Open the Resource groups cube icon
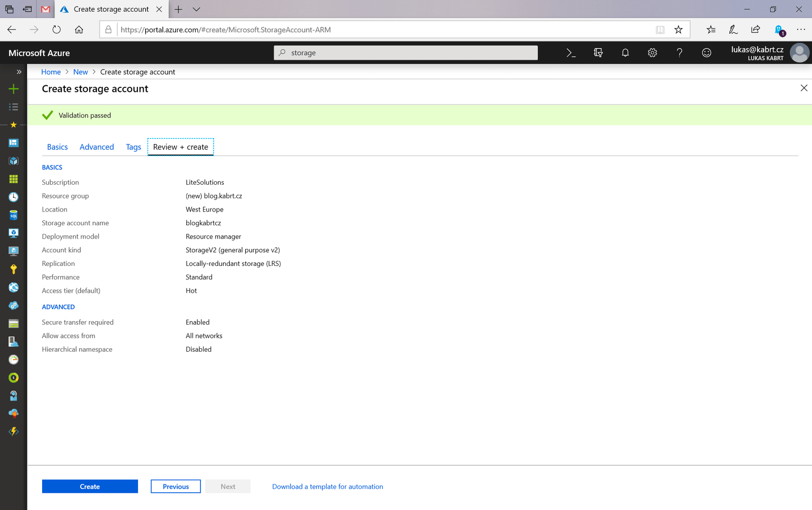The height and width of the screenshot is (510, 812). click(14, 161)
